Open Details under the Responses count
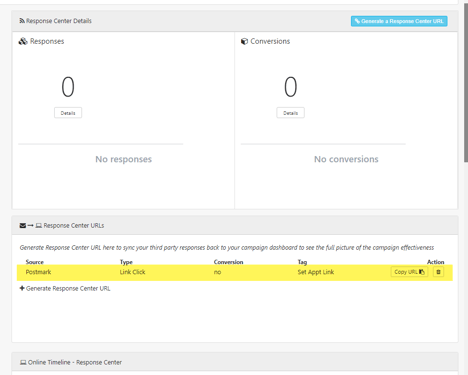 (x=68, y=113)
